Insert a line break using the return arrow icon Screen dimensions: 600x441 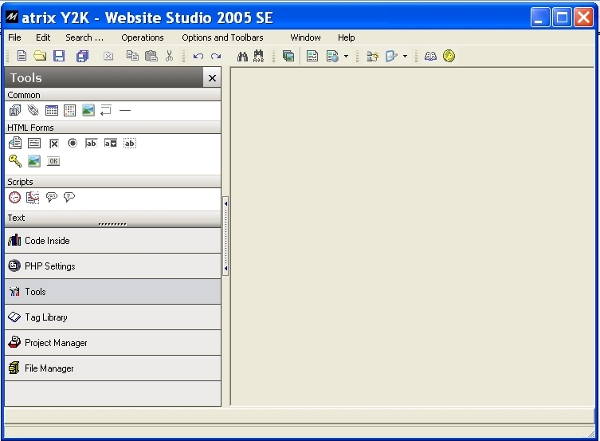[x=106, y=111]
